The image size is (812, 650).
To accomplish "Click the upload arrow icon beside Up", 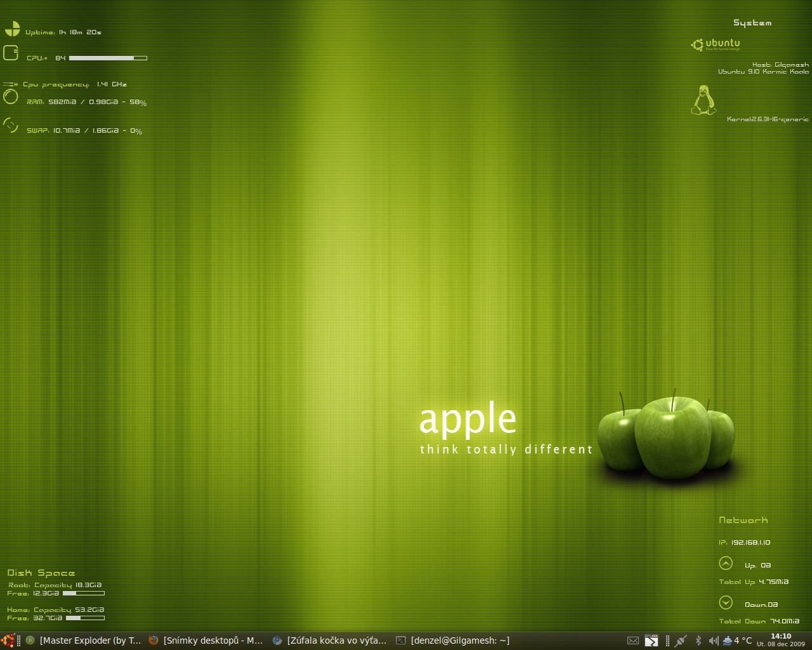I will click(x=726, y=563).
